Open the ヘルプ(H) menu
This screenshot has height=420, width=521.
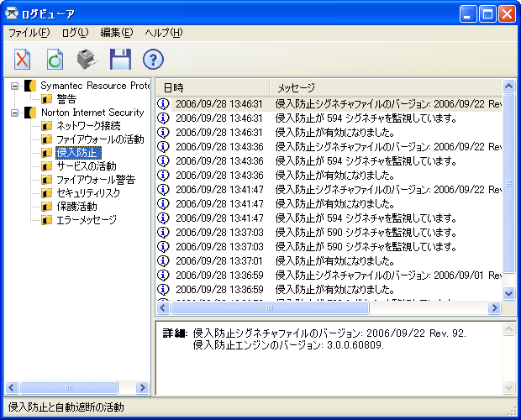164,33
